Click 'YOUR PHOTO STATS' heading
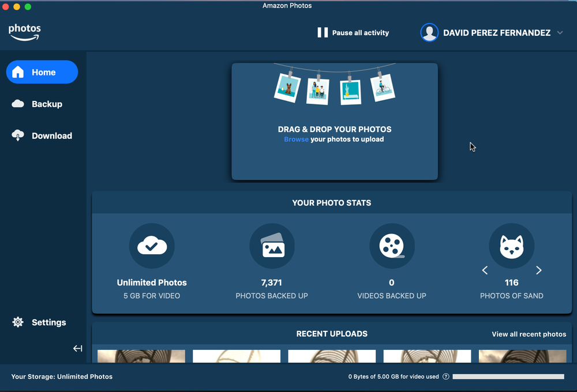The image size is (577, 392). 332,203
